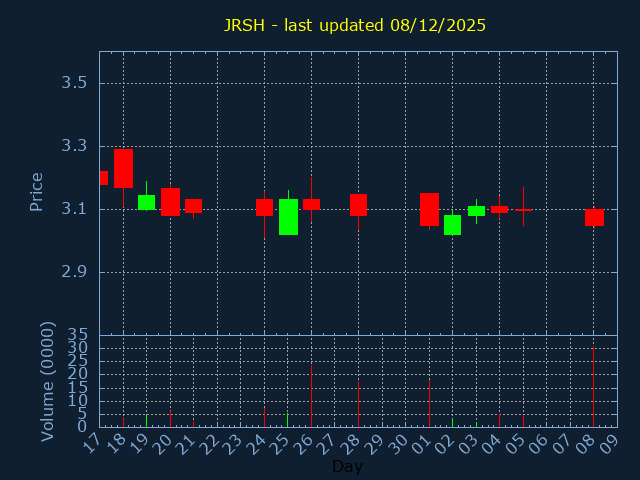Click the 17 day tick label
This screenshot has height=480, width=640.
pos(93,443)
